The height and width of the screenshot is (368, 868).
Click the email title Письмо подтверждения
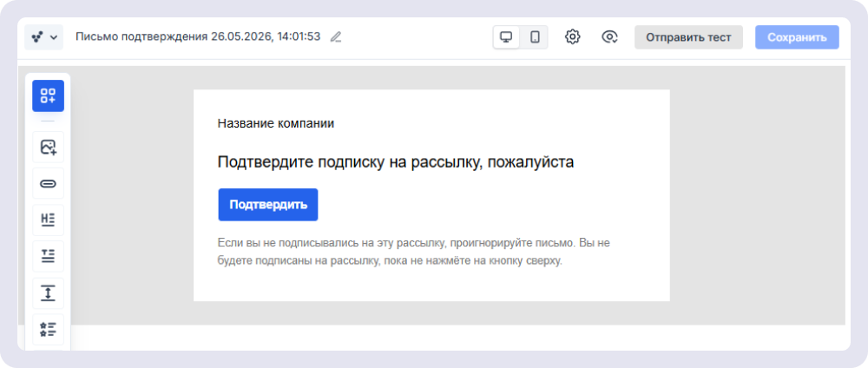pos(198,37)
